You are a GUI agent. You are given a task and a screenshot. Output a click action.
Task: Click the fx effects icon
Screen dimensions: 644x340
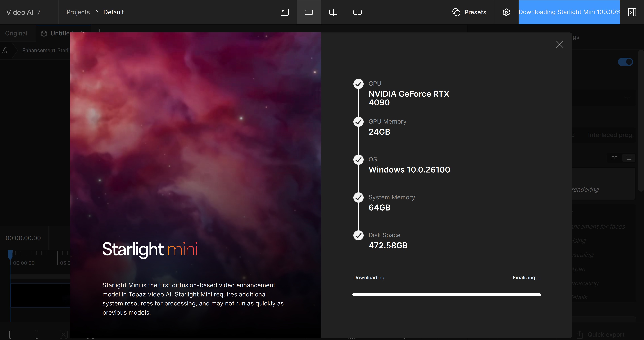coord(5,50)
